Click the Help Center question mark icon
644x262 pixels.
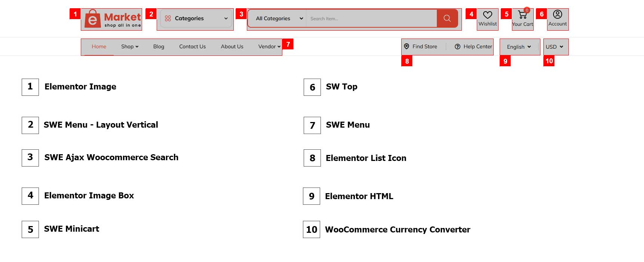[457, 47]
